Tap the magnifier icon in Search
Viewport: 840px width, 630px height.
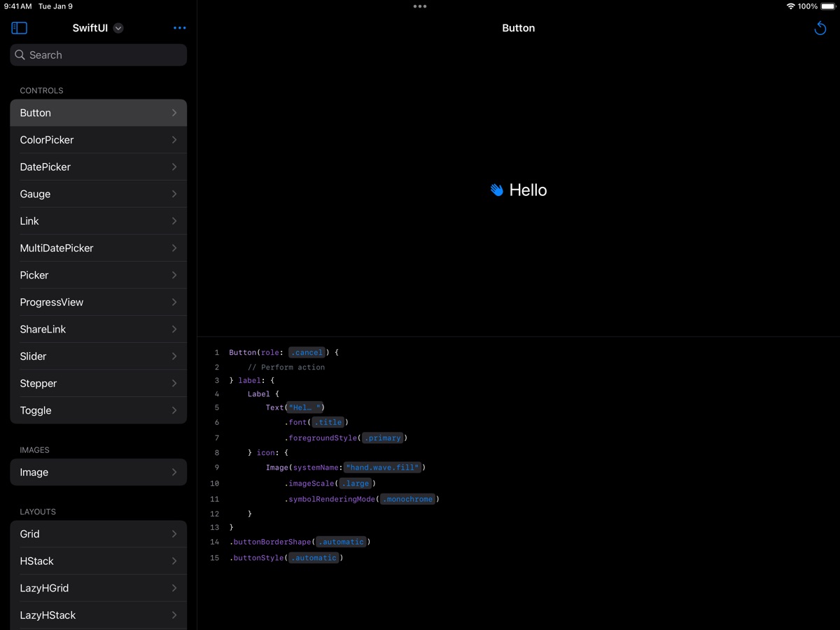20,55
